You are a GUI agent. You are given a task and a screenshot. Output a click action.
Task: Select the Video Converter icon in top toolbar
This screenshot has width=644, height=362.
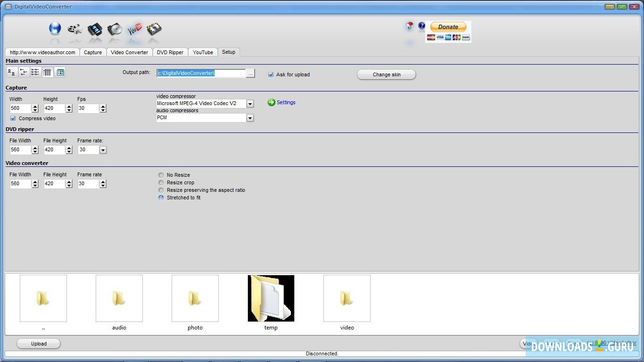pos(94,29)
